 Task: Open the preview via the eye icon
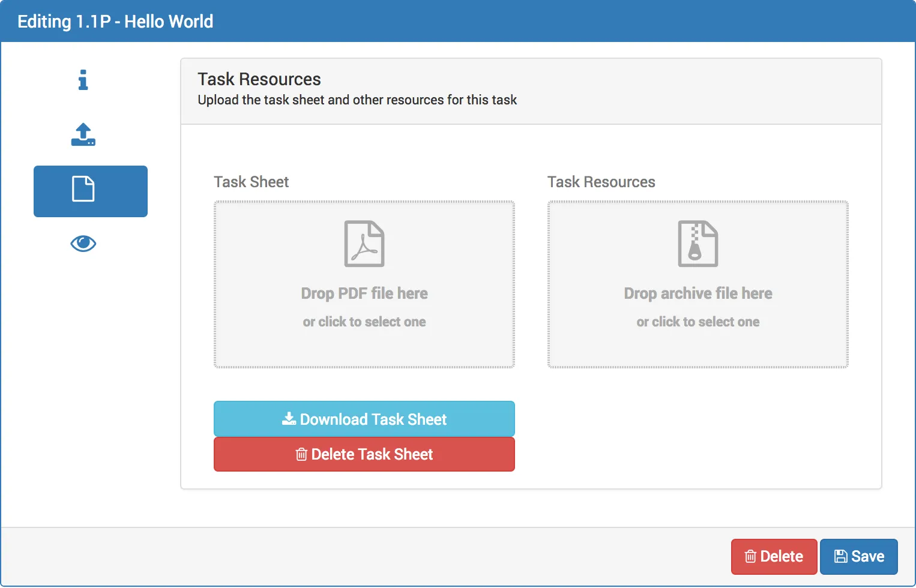click(x=83, y=244)
